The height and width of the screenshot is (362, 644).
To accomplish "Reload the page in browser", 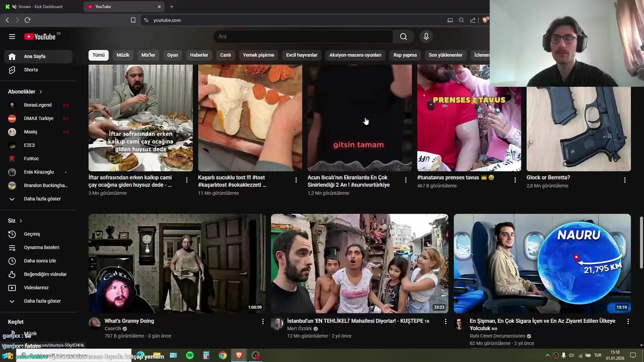I will pyautogui.click(x=27, y=20).
